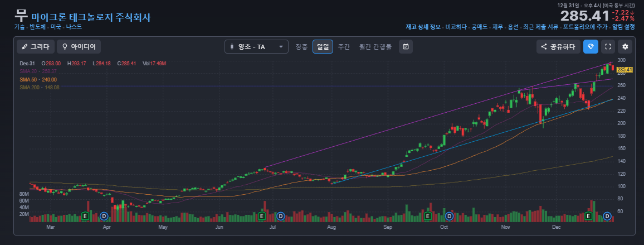Open the 옵션 options tab

(x=513, y=27)
